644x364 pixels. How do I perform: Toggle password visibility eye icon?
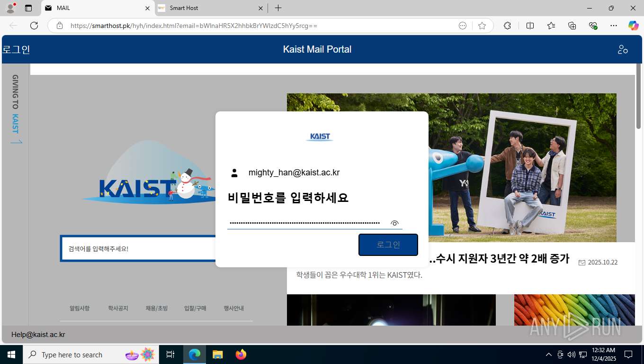coord(395,223)
